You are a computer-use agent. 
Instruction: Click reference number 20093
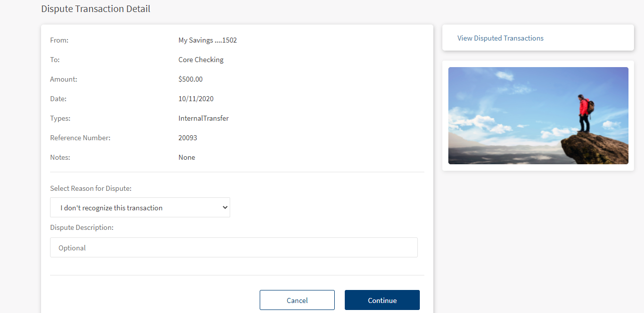[x=188, y=138]
